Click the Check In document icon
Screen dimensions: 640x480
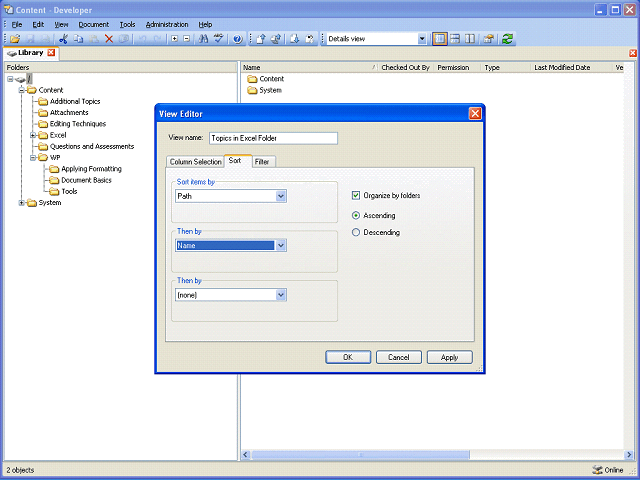261,39
